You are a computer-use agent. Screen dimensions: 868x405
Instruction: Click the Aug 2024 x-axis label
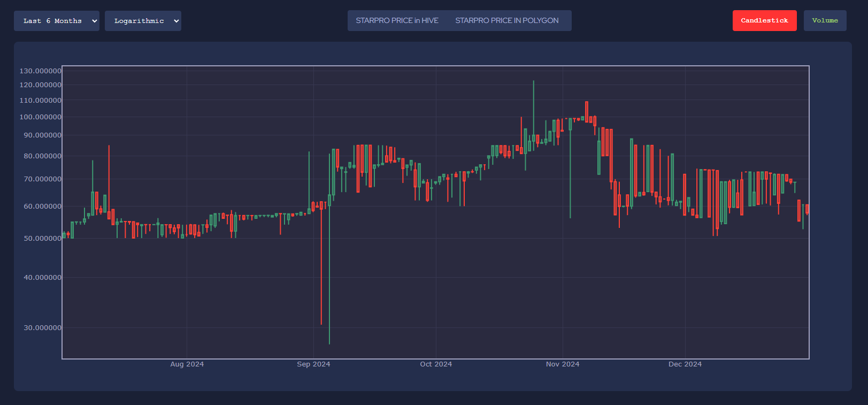click(x=187, y=364)
